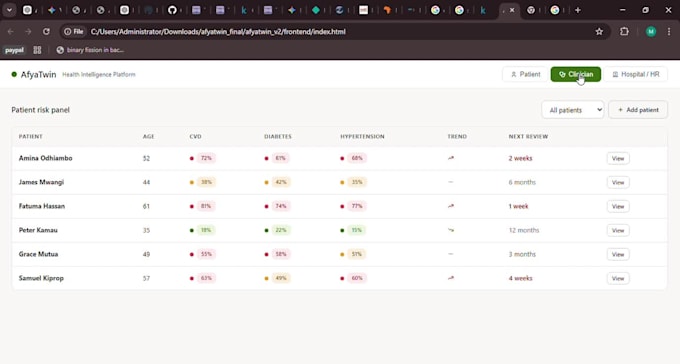View Fatuma Hassan's record

[618, 207]
